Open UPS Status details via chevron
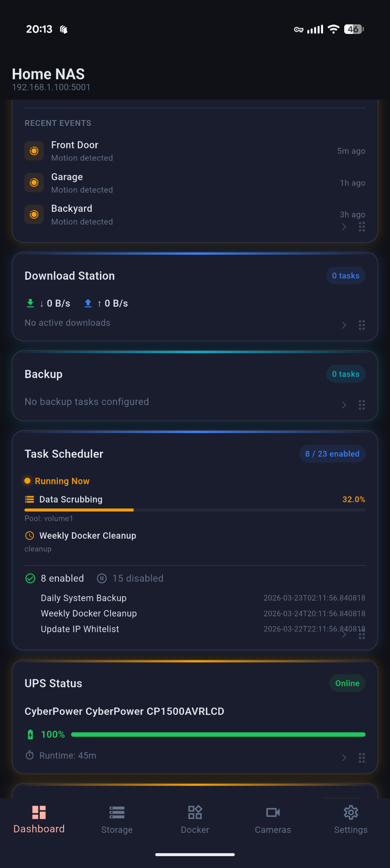Screen dimensions: 390x868 tap(344, 758)
